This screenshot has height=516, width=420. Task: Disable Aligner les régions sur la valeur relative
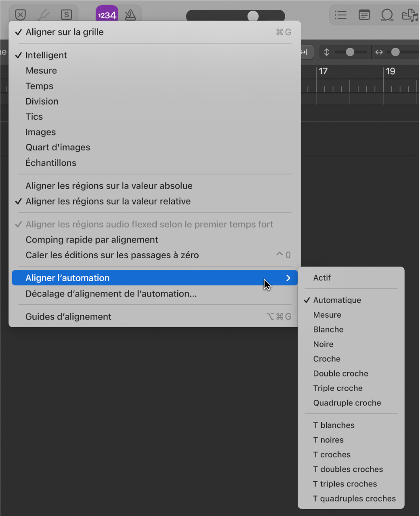[108, 201]
